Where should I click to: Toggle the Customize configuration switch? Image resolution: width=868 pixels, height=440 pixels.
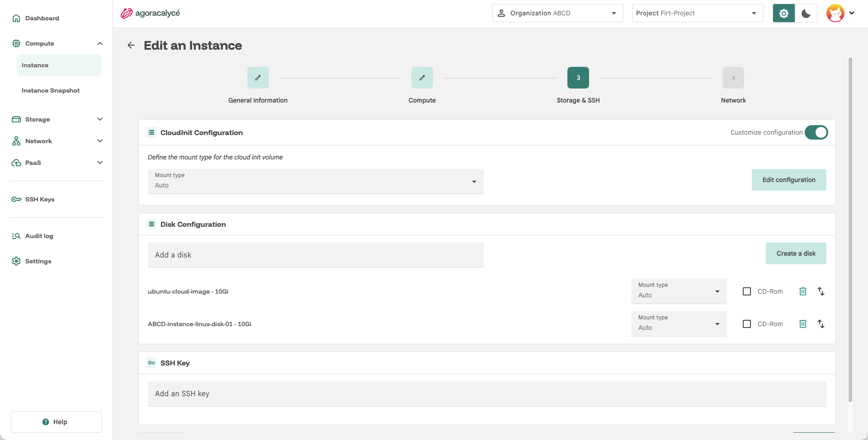[816, 132]
